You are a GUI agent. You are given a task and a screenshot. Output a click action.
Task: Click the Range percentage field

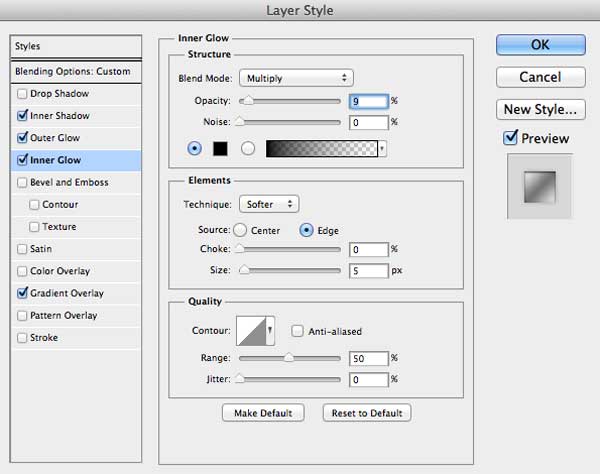(368, 358)
